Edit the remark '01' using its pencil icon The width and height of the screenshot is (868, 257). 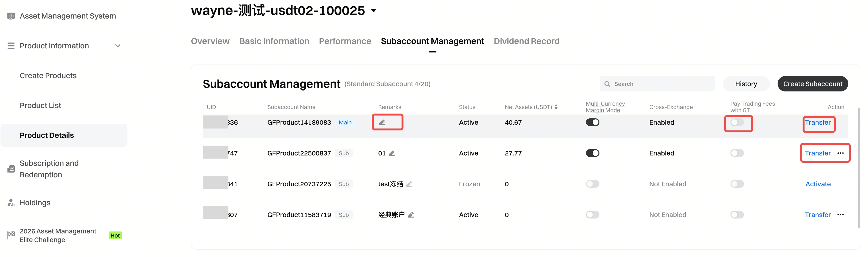click(391, 153)
